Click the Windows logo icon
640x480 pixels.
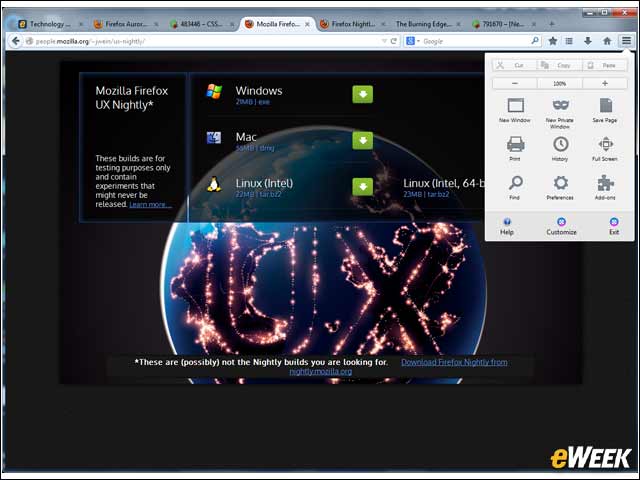pos(214,91)
